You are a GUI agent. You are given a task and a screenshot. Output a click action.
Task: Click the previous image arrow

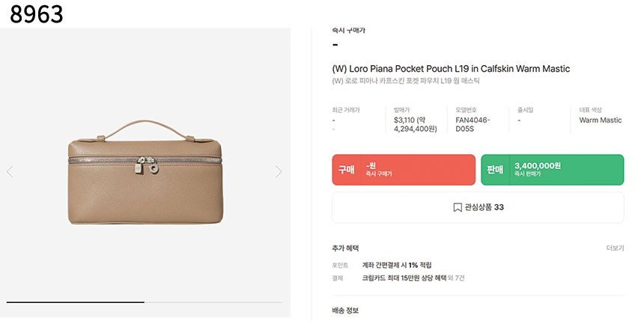(x=10, y=171)
